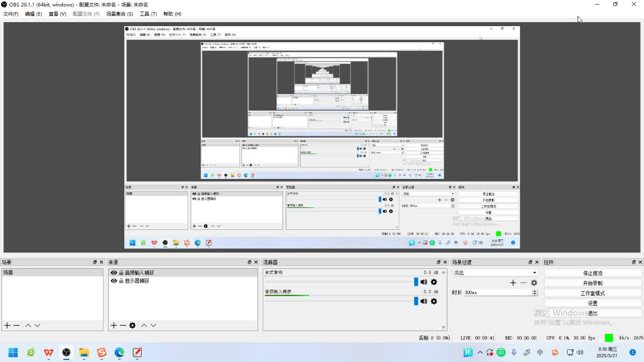This screenshot has width=644, height=362.
Task: Adjust the 音频输入捕获 volume slider handle
Action: coord(416,301)
